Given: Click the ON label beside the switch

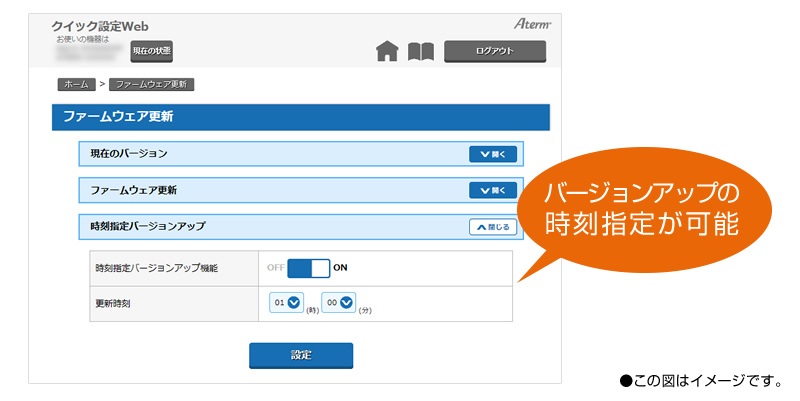Looking at the screenshot, I should pyautogui.click(x=340, y=268).
